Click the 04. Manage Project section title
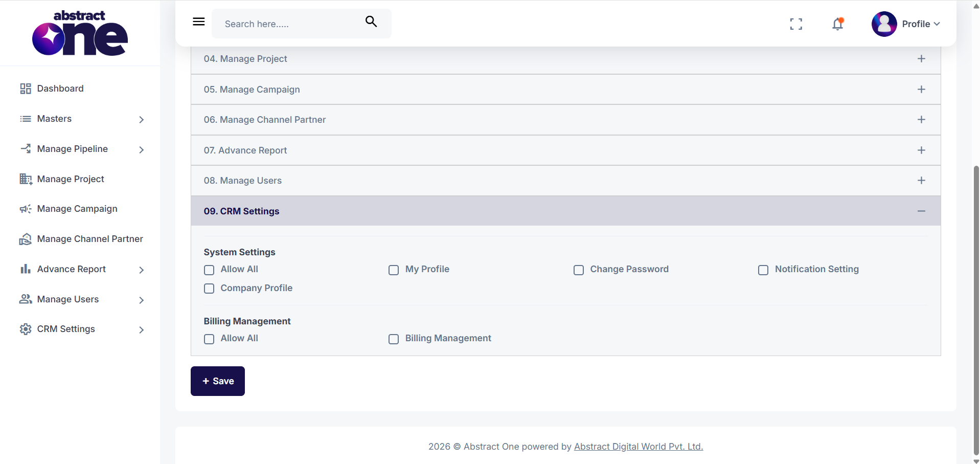 tap(245, 59)
